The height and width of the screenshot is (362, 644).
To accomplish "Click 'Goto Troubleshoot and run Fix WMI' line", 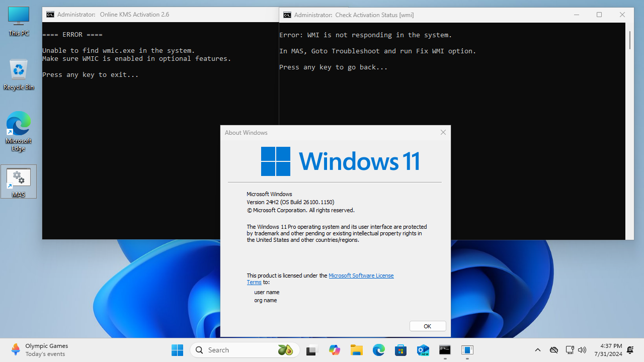I will click(x=378, y=51).
